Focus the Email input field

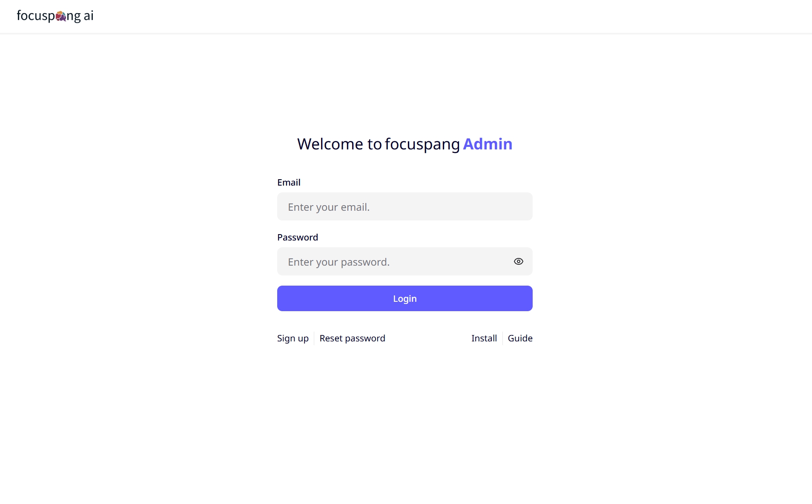pyautogui.click(x=405, y=206)
